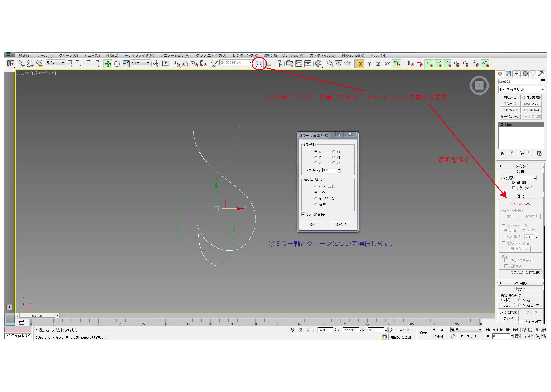Open the Align tool
Screen dimensions: 551x392
(268, 64)
